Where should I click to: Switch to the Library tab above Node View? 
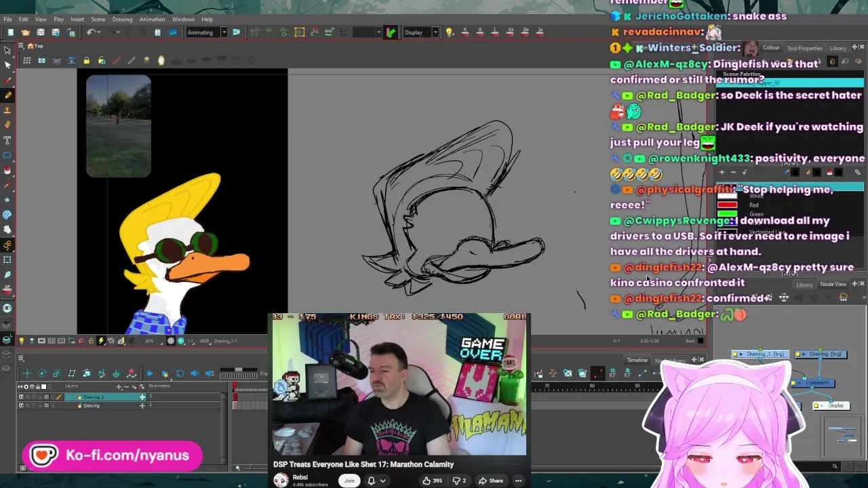coord(804,285)
